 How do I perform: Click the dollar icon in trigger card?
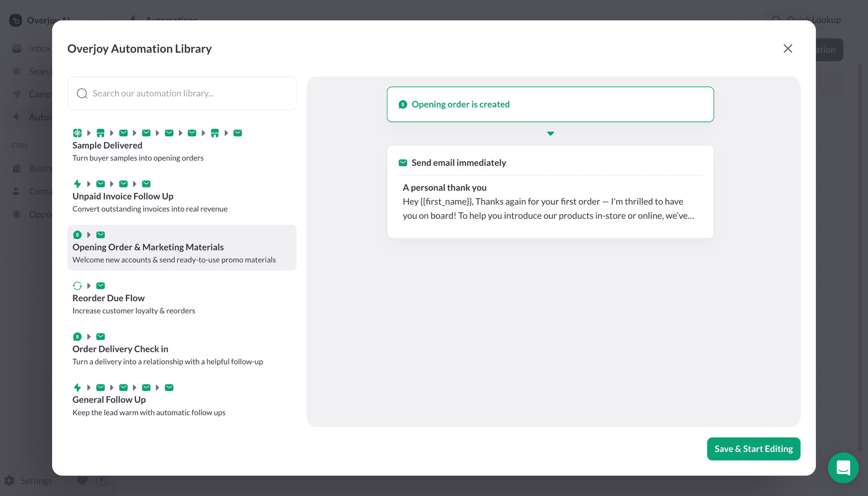pyautogui.click(x=403, y=104)
